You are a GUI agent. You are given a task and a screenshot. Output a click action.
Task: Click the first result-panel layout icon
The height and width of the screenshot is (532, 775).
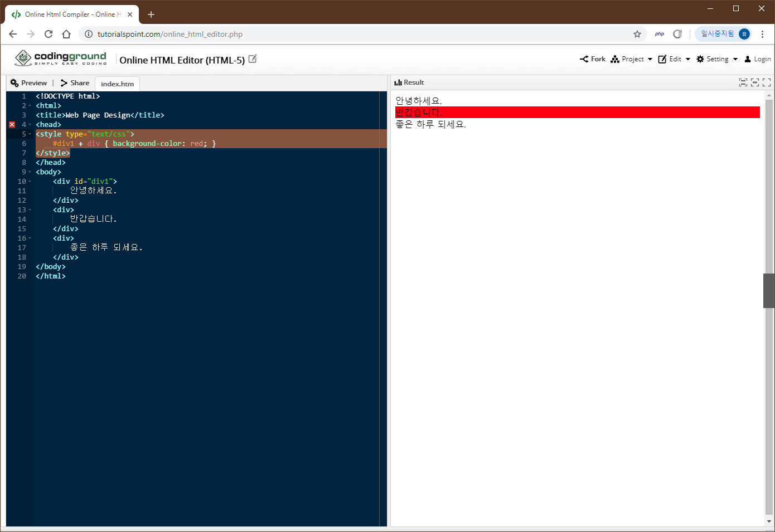(743, 82)
